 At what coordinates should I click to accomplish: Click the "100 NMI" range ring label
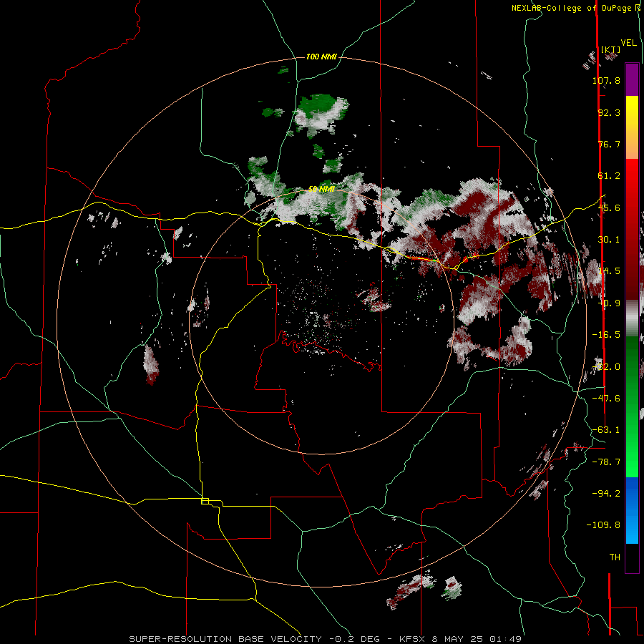(x=321, y=57)
